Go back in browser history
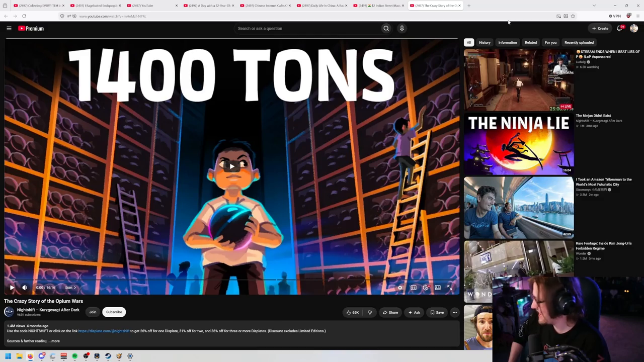Viewport: 644px width, 362px height. coord(6,16)
